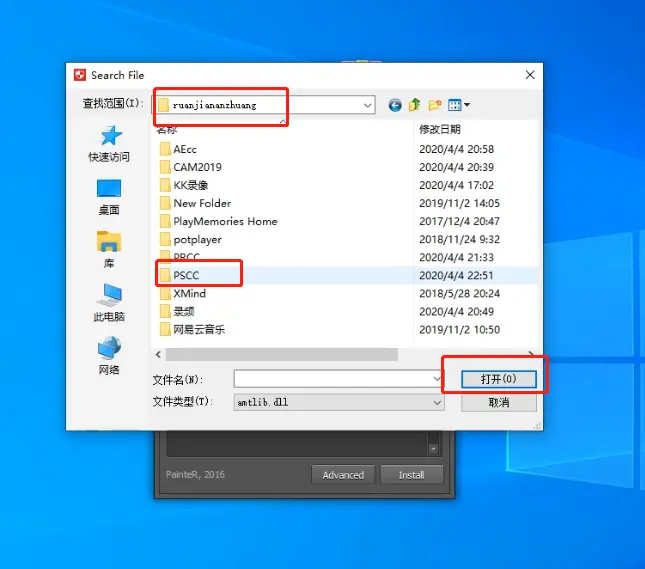Select the XMind folder
Image resolution: width=645 pixels, height=569 pixels.
click(x=183, y=293)
